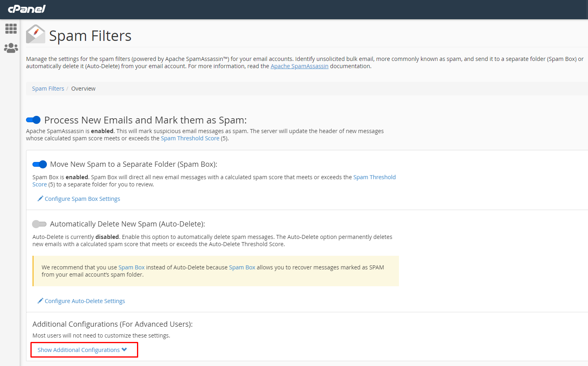Open the apps grid icon in sidebar

pyautogui.click(x=11, y=28)
